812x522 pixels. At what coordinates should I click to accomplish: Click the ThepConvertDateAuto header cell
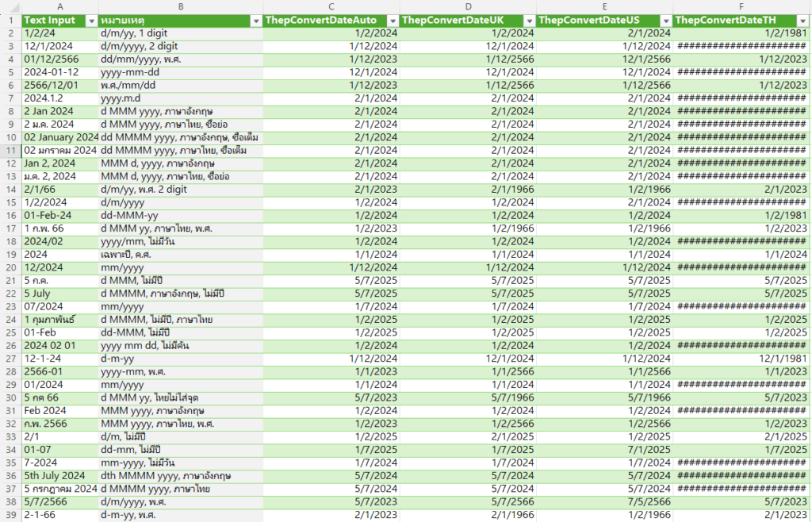(x=331, y=21)
